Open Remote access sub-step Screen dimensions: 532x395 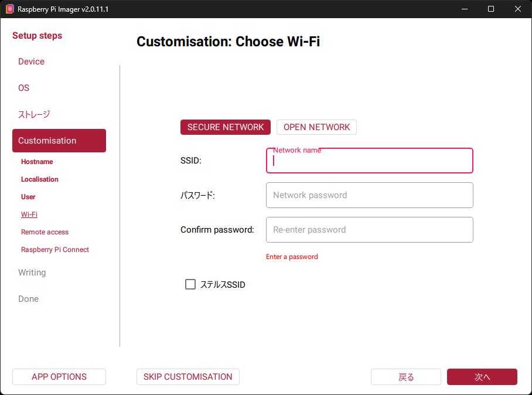[45, 232]
